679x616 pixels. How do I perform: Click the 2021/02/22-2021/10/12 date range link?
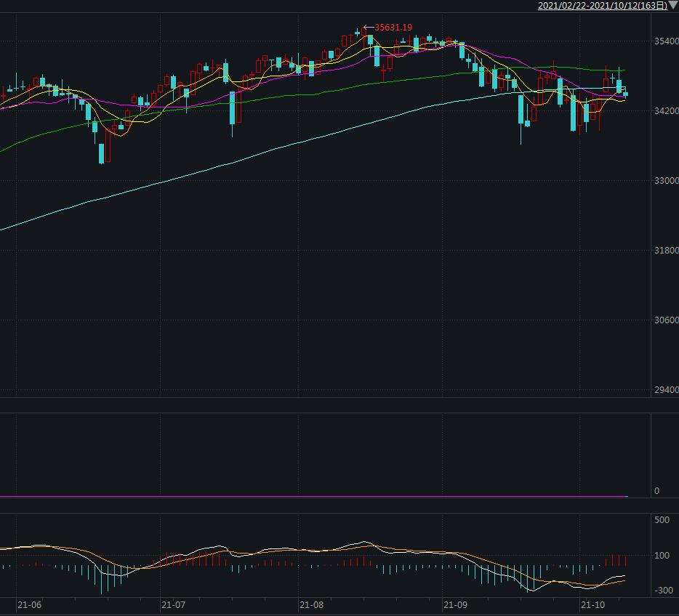[602, 6]
